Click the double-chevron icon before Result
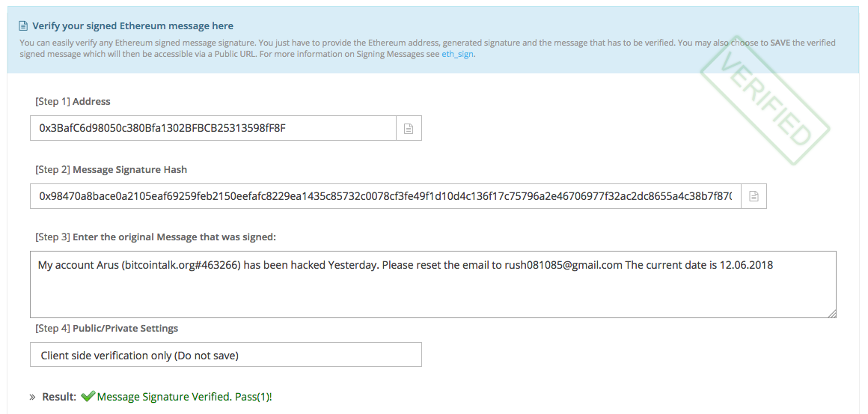 click(x=32, y=398)
